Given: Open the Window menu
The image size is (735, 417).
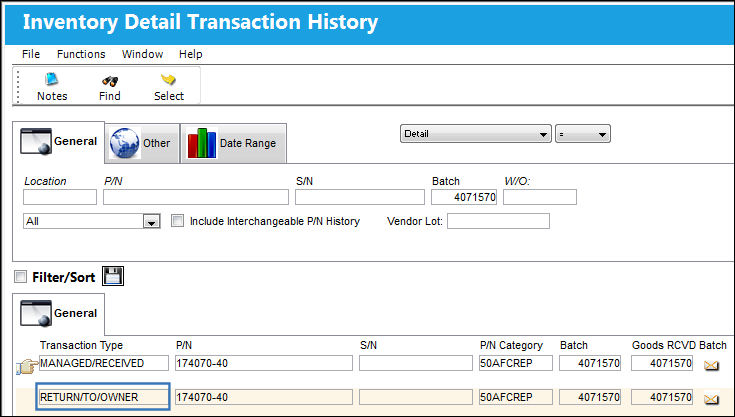Looking at the screenshot, I should [x=142, y=54].
